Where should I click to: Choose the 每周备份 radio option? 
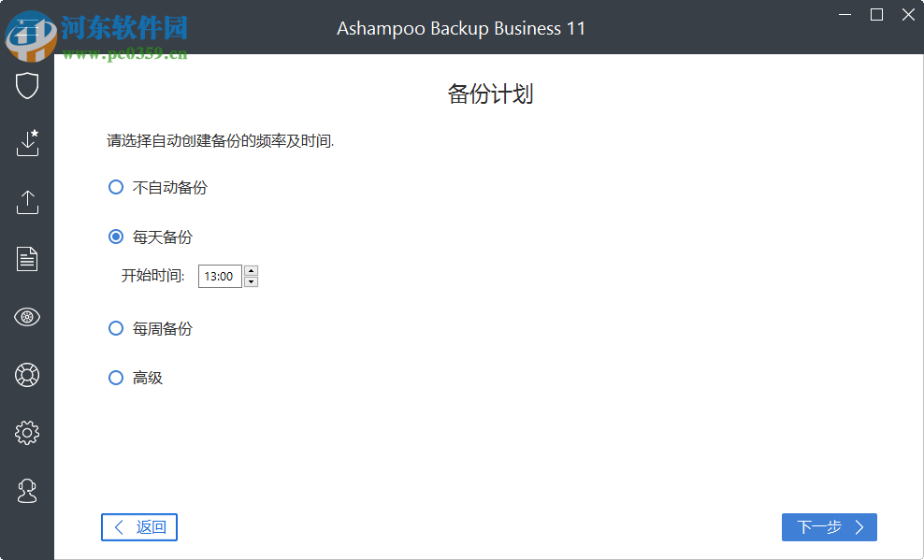coord(115,328)
